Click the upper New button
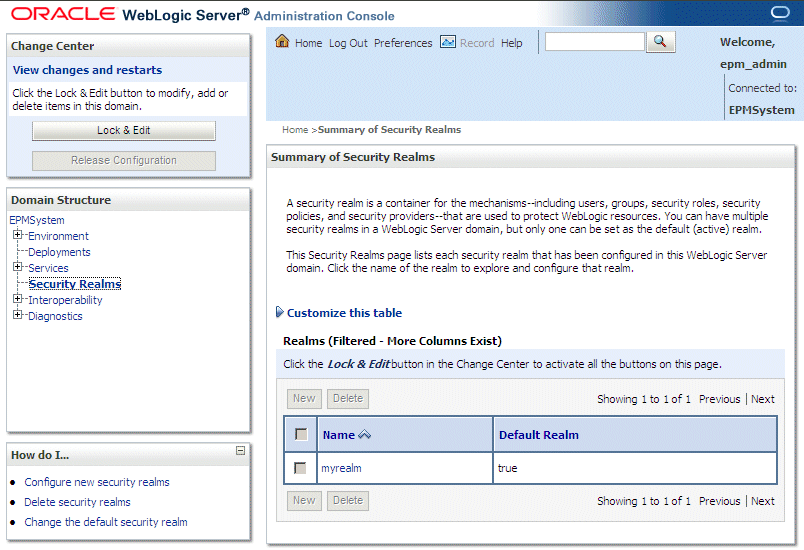 tap(304, 398)
